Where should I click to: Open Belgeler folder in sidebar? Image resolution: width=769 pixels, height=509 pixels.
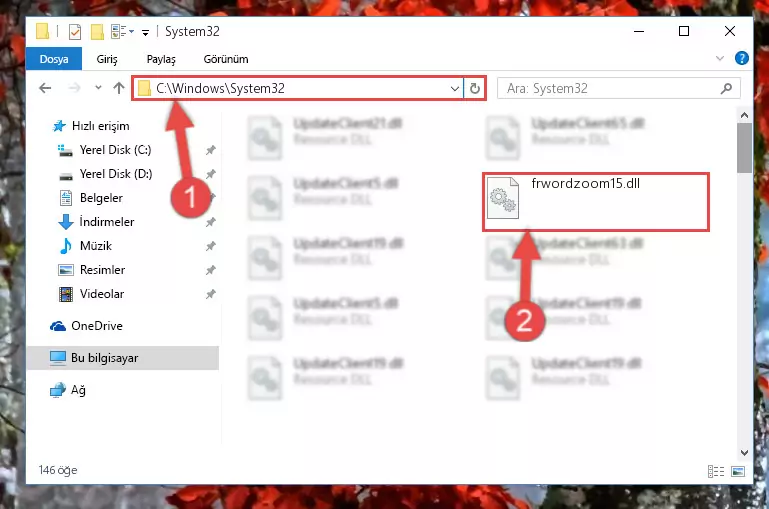101,198
